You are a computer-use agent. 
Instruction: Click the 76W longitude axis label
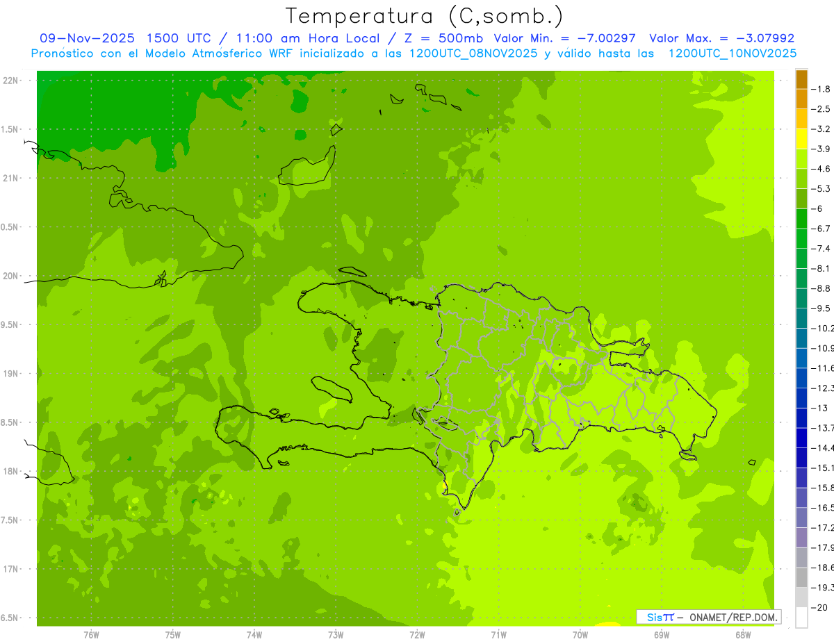pyautogui.click(x=91, y=635)
